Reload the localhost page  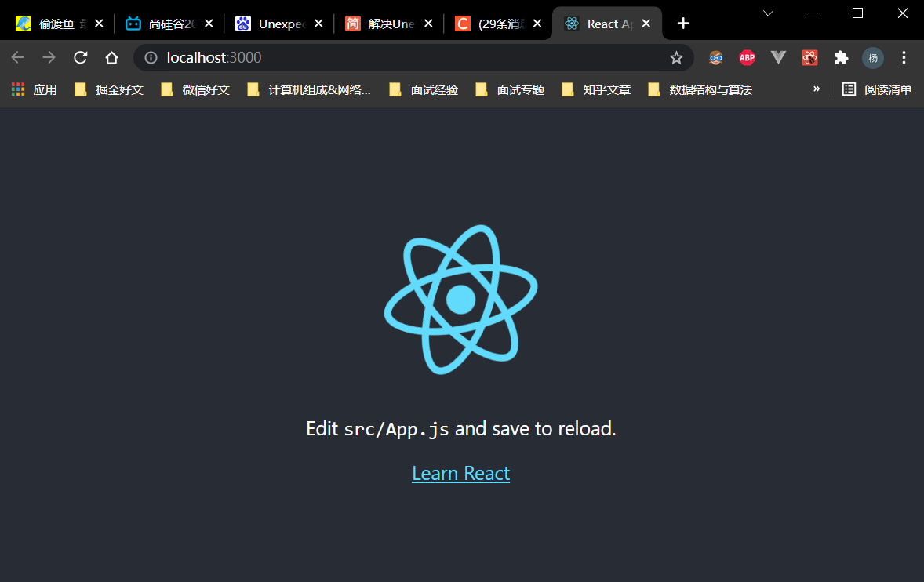[x=81, y=57]
